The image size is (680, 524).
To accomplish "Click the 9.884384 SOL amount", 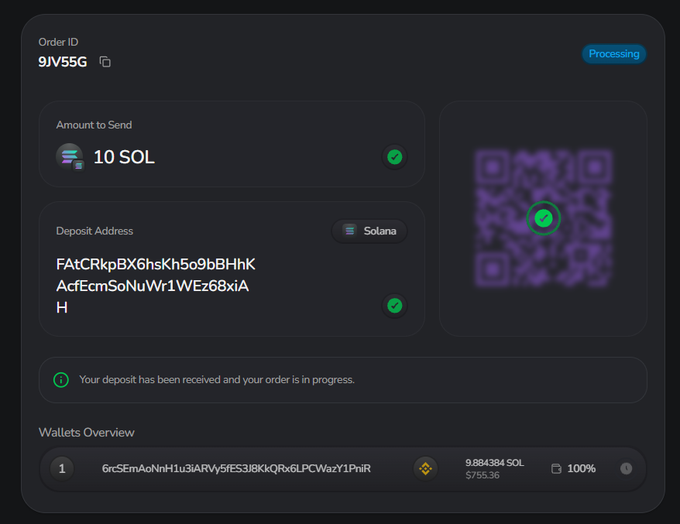I will click(494, 463).
